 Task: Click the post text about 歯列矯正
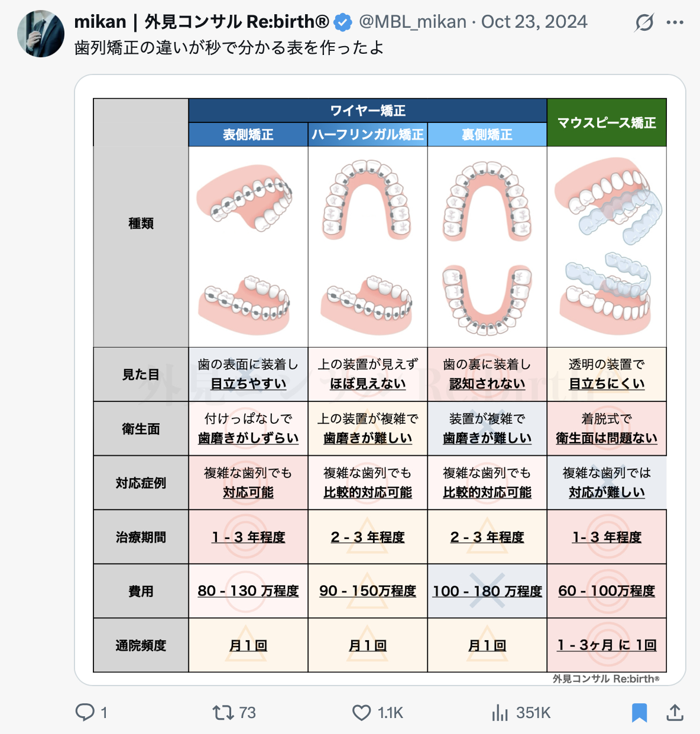point(229,47)
